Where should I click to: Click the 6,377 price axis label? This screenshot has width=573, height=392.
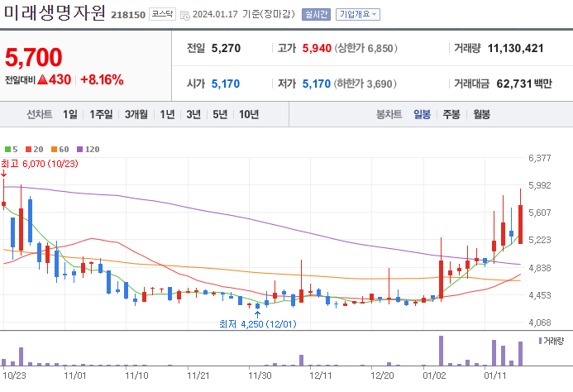tap(539, 158)
